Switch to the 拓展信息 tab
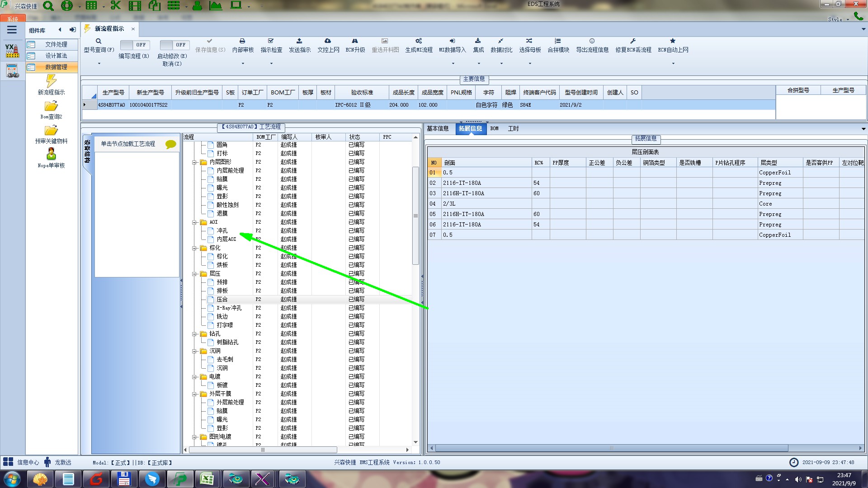 470,129
